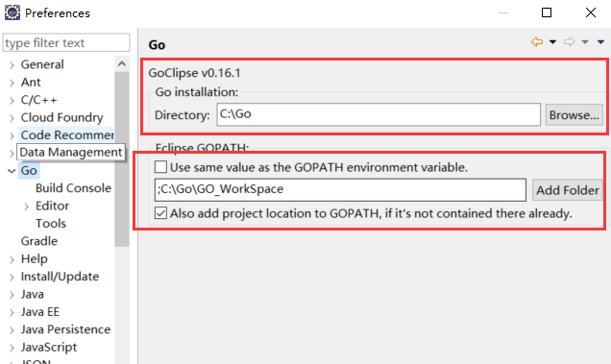Open the Tools preferences page

pos(51,224)
